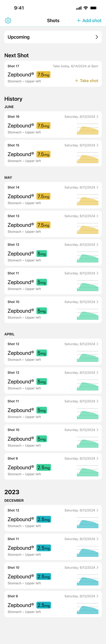Tap the 7.5mg badge on Shot 14
This screenshot has height=644, width=106.
pyautogui.click(x=43, y=197)
